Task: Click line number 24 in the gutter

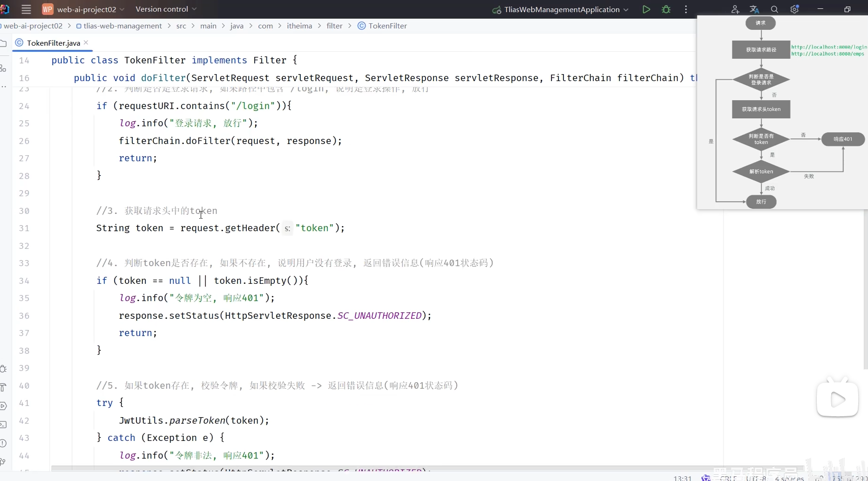Action: pos(24,106)
